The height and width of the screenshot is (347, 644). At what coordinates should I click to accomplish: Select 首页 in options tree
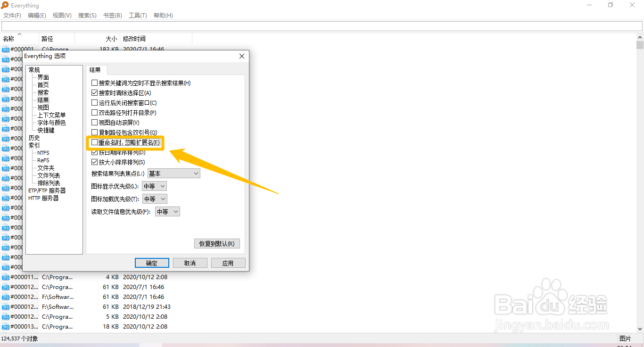pos(43,85)
